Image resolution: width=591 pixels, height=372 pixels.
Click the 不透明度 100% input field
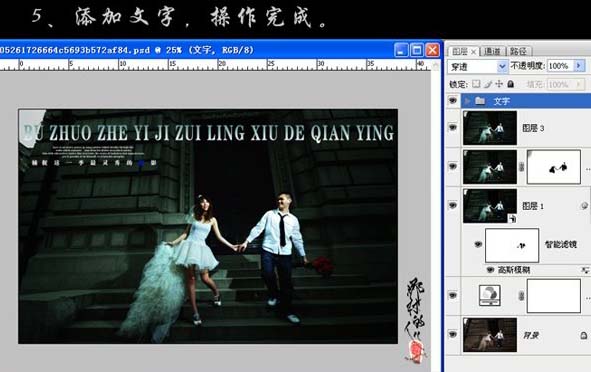coord(560,66)
